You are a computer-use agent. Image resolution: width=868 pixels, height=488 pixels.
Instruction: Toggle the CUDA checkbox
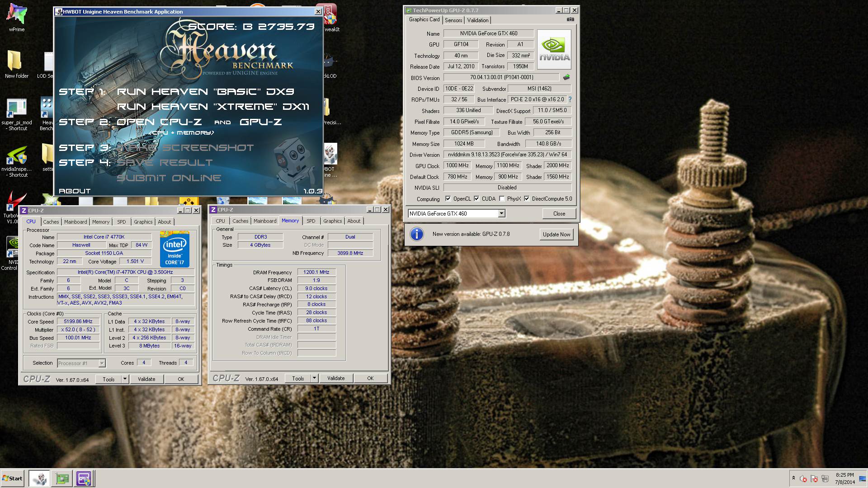[476, 199]
